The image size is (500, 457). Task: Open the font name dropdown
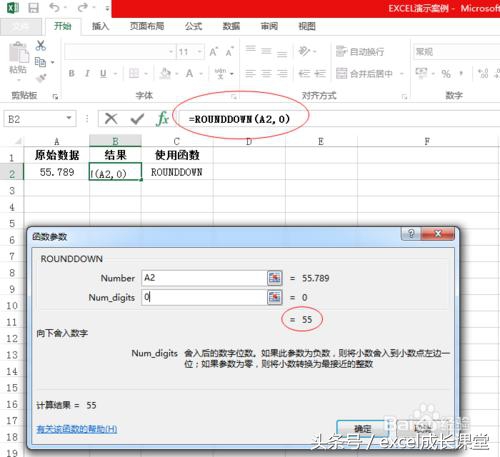(171, 52)
